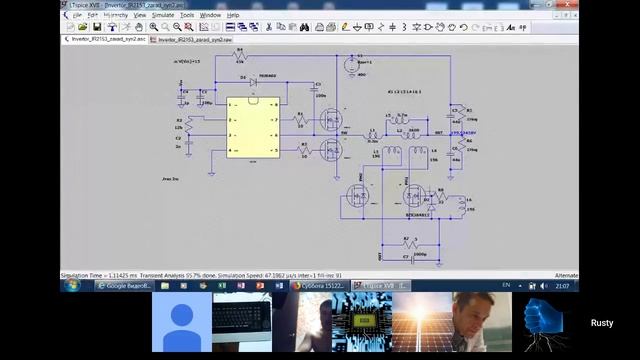Select the Drag tool closed-hand icon

click(452, 27)
